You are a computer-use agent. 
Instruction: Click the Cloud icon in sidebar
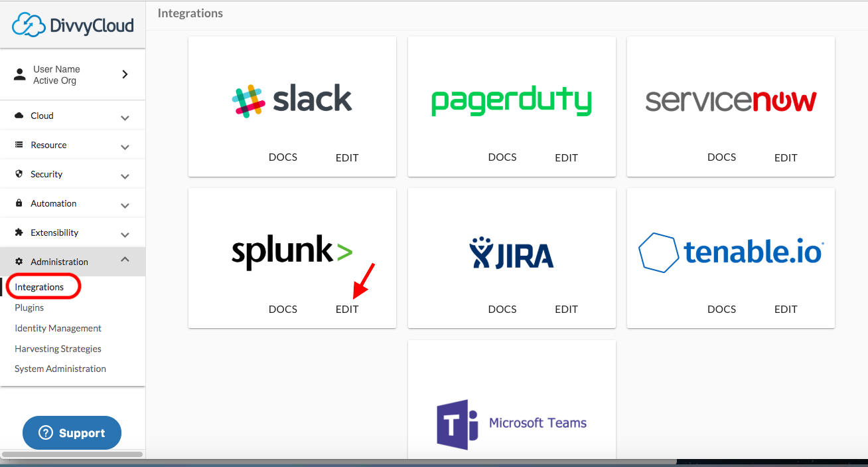19,116
